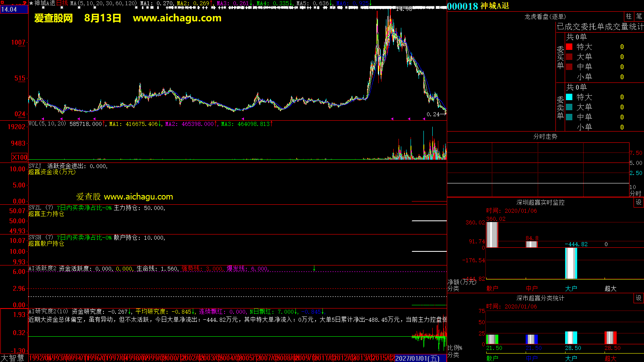Open 设 settings in 深市超赢分类统计 panel
Viewport: 644px width, 362px height.
click(639, 298)
